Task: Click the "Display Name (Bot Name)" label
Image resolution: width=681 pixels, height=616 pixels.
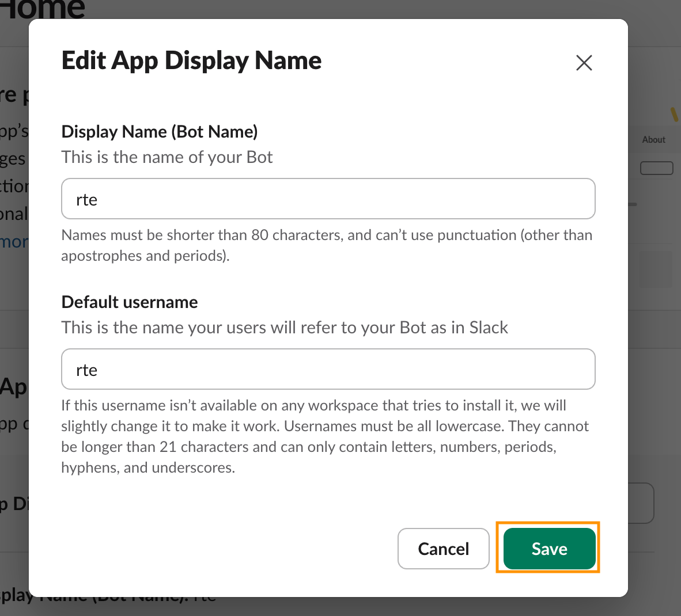Action: 160,131
